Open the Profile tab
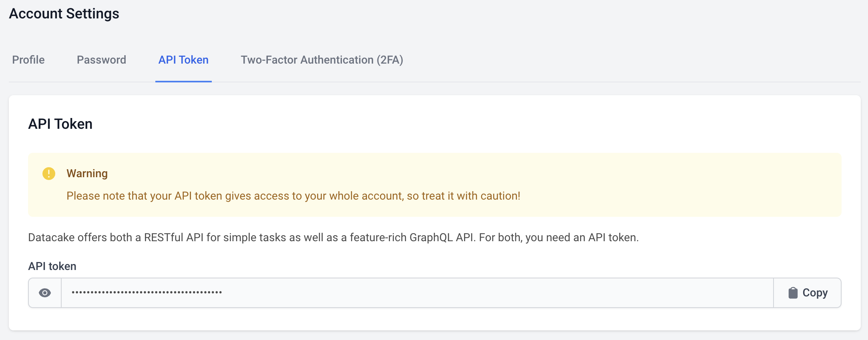This screenshot has height=340, width=868. click(28, 60)
